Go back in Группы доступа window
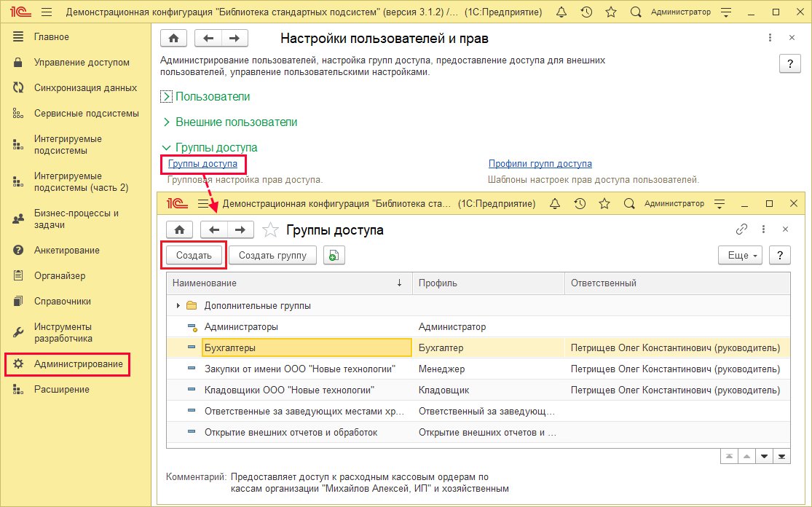 click(214, 229)
